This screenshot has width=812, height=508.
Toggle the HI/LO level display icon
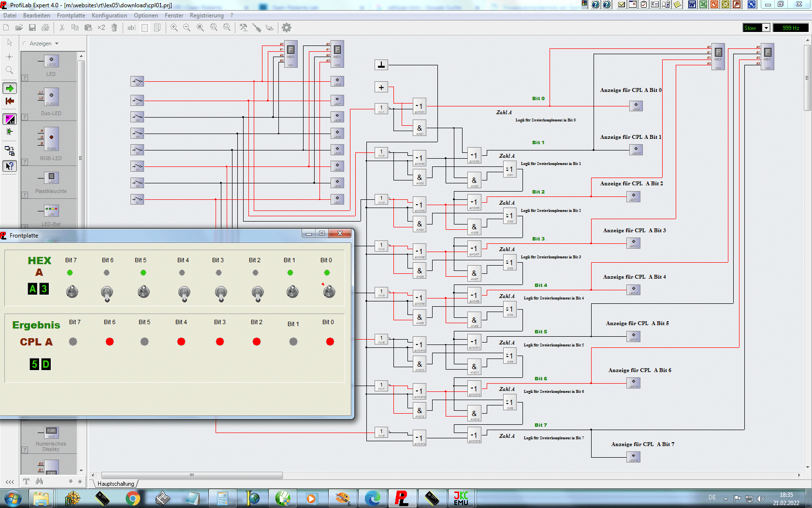pyautogui.click(x=10, y=119)
